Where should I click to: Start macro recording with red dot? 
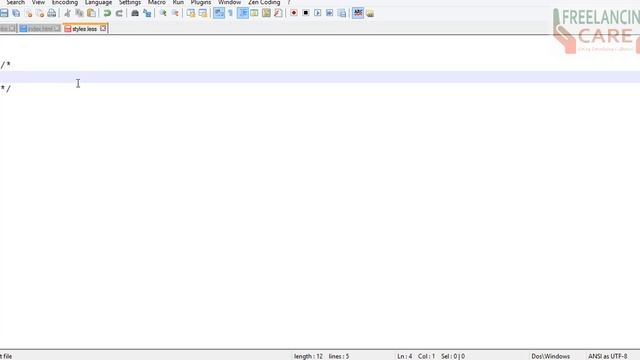(x=293, y=13)
